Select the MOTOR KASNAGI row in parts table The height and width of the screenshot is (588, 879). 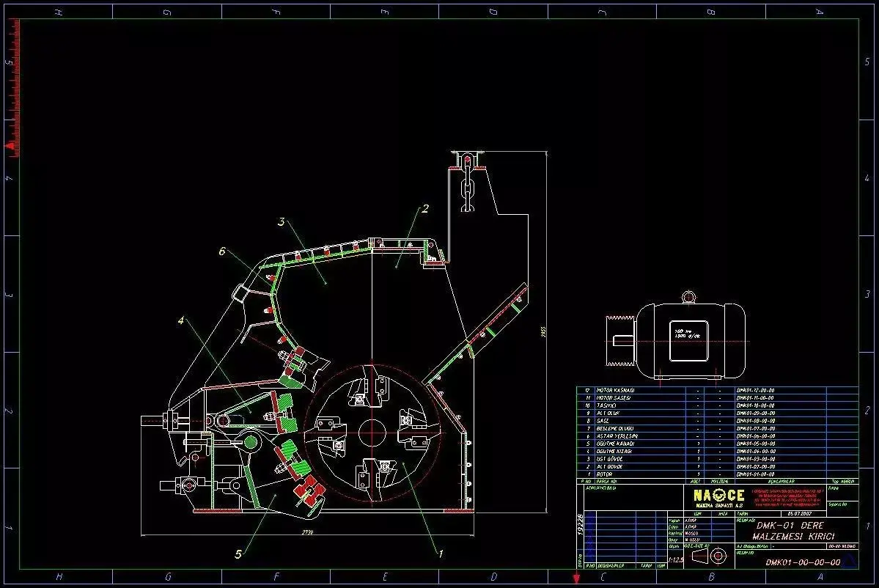point(717,390)
